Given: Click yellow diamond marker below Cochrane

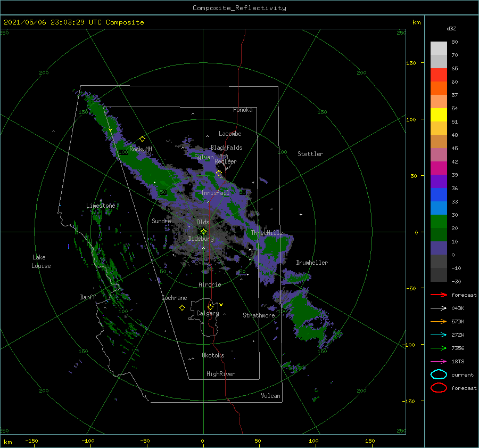Looking at the screenshot, I should coord(182,308).
